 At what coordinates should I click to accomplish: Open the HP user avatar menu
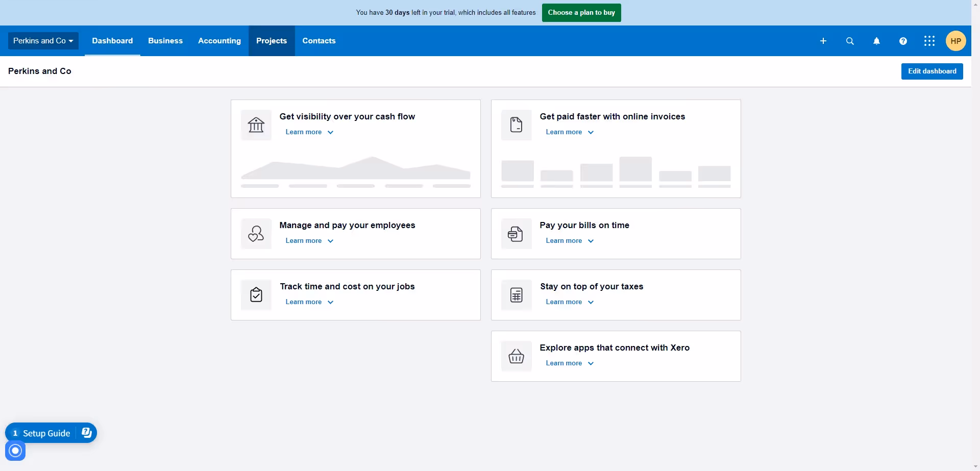click(956, 41)
